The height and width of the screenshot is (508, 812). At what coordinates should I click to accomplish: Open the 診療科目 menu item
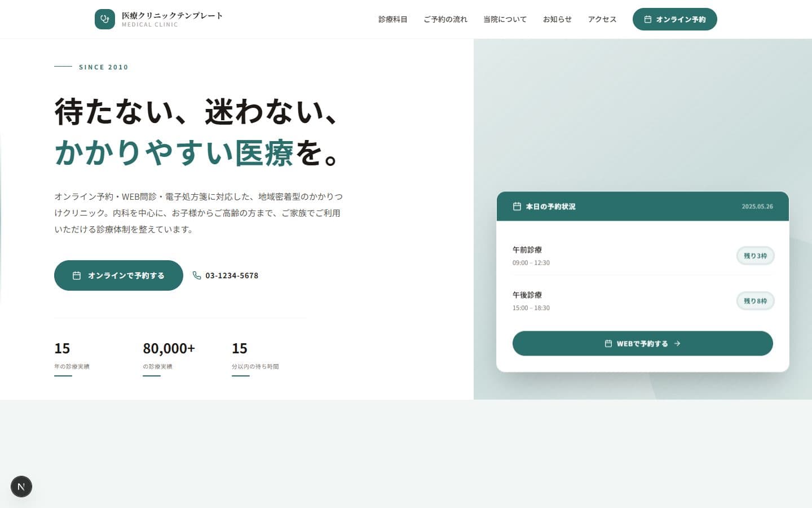click(x=393, y=19)
